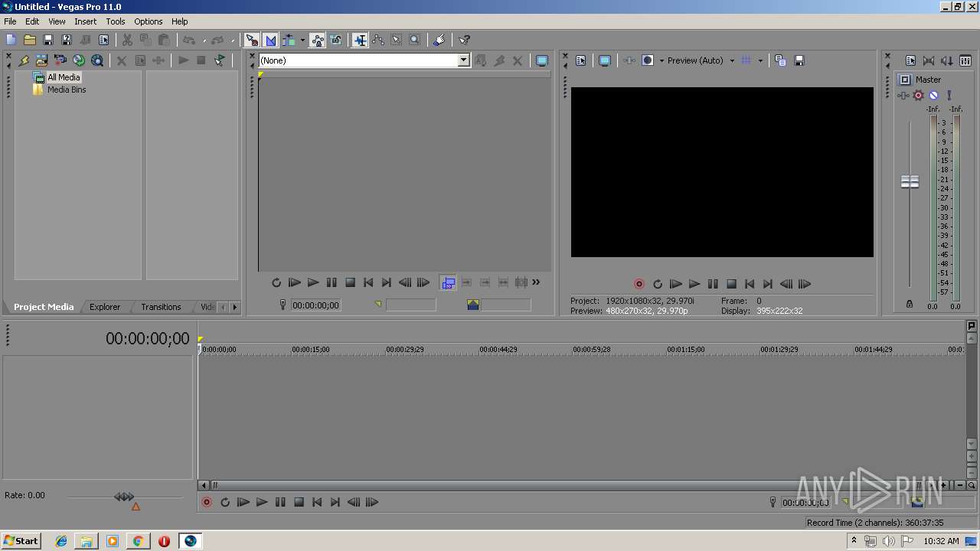Open a project with the folder icon
Viewport: 980px width, 551px height.
point(29,40)
